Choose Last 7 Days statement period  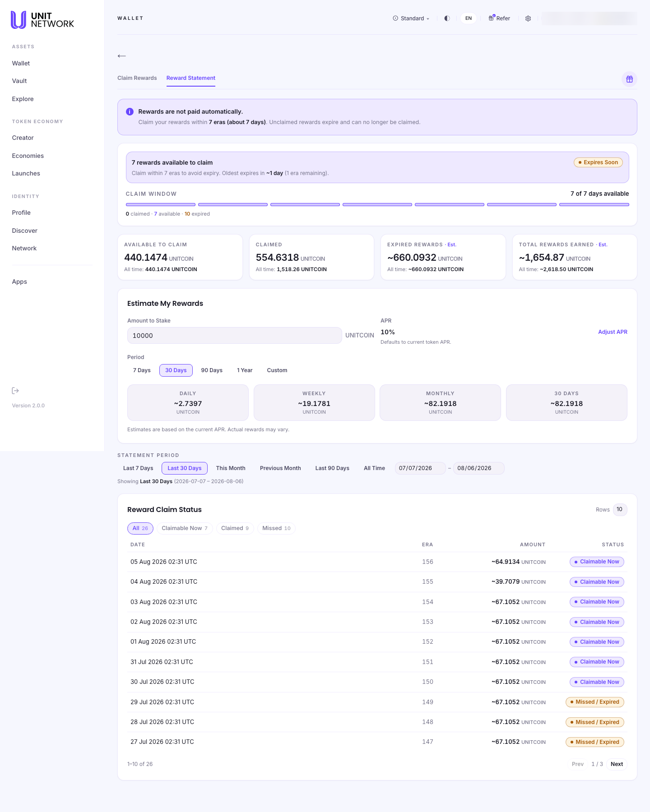[138, 468]
